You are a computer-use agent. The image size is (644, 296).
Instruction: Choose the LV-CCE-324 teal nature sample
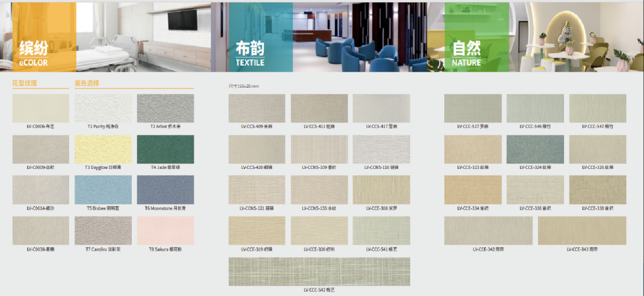coord(535,149)
